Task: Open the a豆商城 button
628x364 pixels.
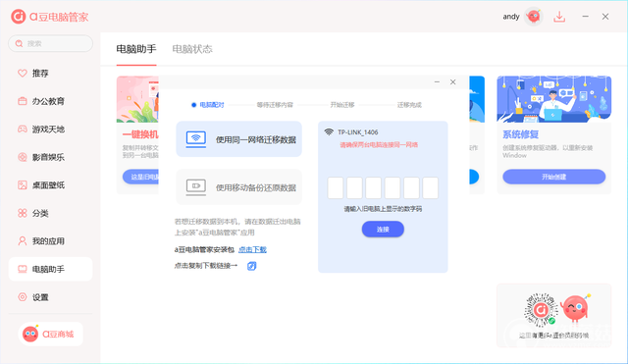Action: [x=50, y=334]
